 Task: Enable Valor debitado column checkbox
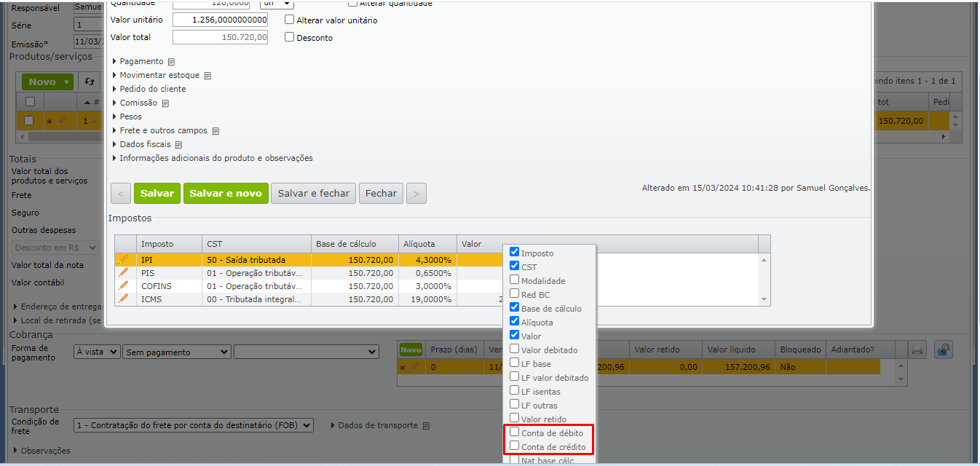pos(514,349)
